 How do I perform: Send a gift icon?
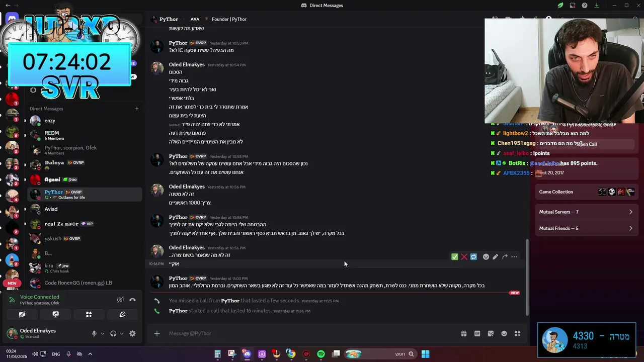463,333
